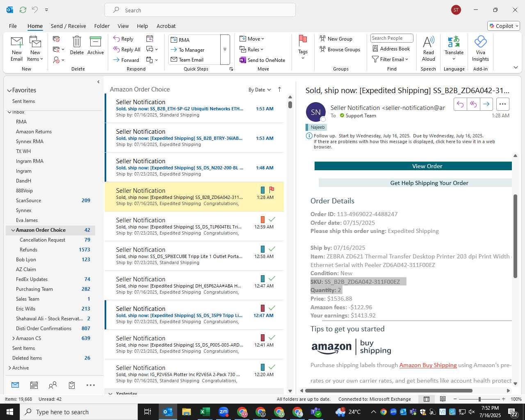The width and height of the screenshot is (525, 420).
Task: Delete the selected message
Action: (x=77, y=45)
